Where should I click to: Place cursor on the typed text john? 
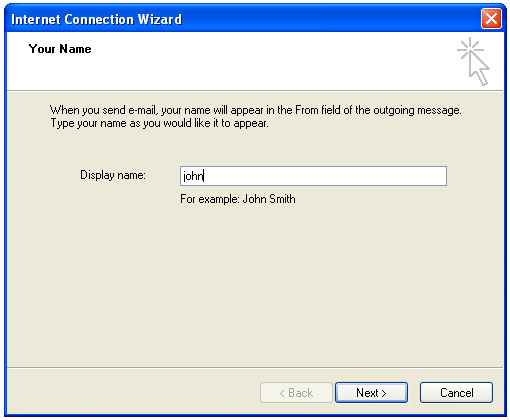click(x=193, y=176)
